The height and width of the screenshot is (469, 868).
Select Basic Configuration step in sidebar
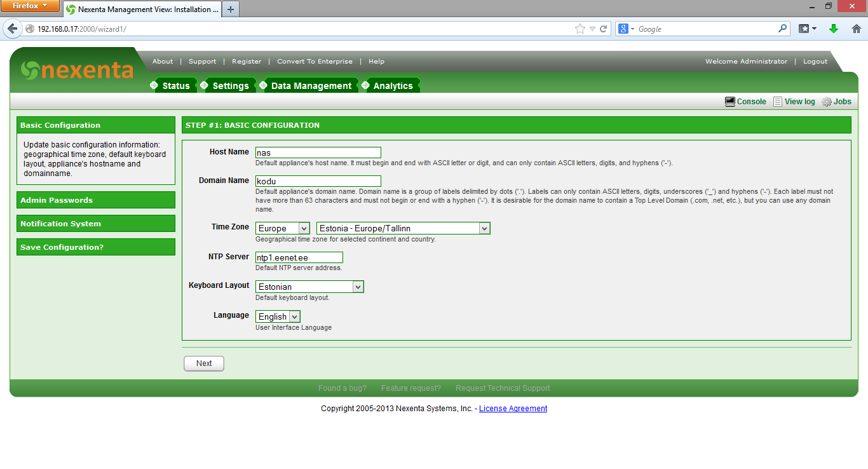tap(96, 125)
